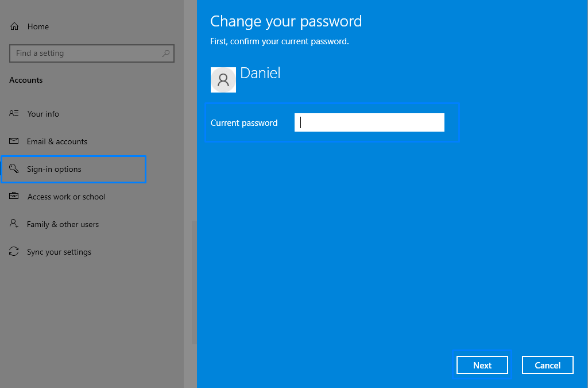The width and height of the screenshot is (588, 388).
Task: Open Access work or school
Action: coord(67,197)
